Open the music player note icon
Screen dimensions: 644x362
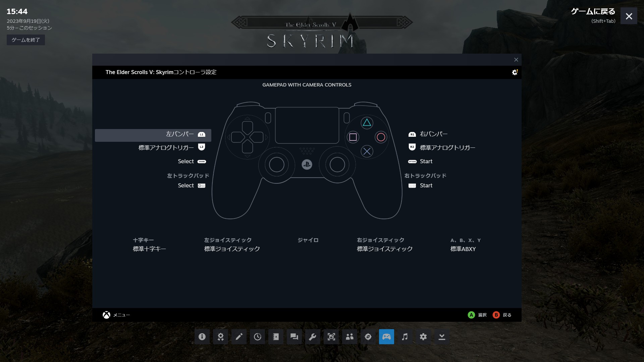click(405, 337)
